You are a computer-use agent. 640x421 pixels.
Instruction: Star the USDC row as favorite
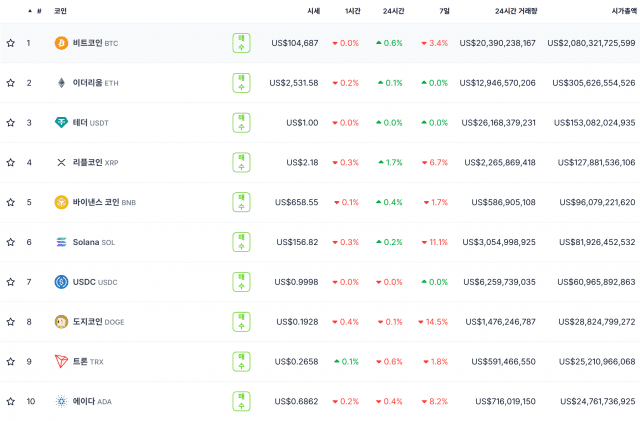(x=11, y=282)
